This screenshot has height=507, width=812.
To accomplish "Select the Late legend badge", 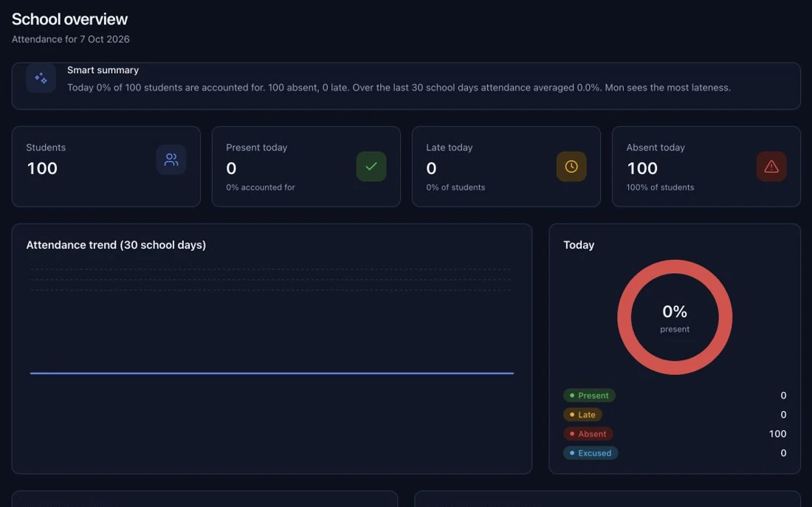I will click(x=582, y=415).
